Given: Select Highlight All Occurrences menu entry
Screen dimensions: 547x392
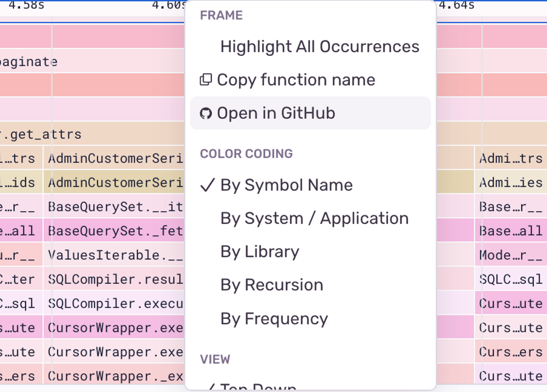Looking at the screenshot, I should (x=319, y=46).
